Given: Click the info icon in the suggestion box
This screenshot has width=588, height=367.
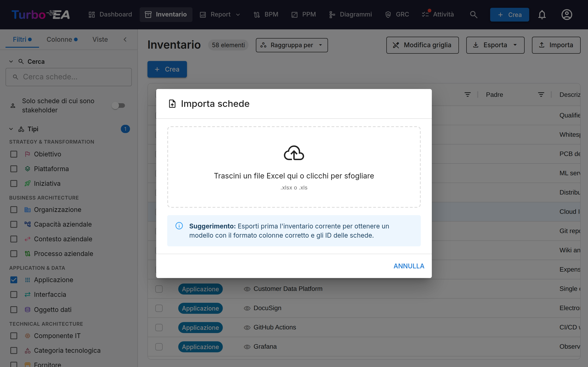Looking at the screenshot, I should click(x=179, y=226).
